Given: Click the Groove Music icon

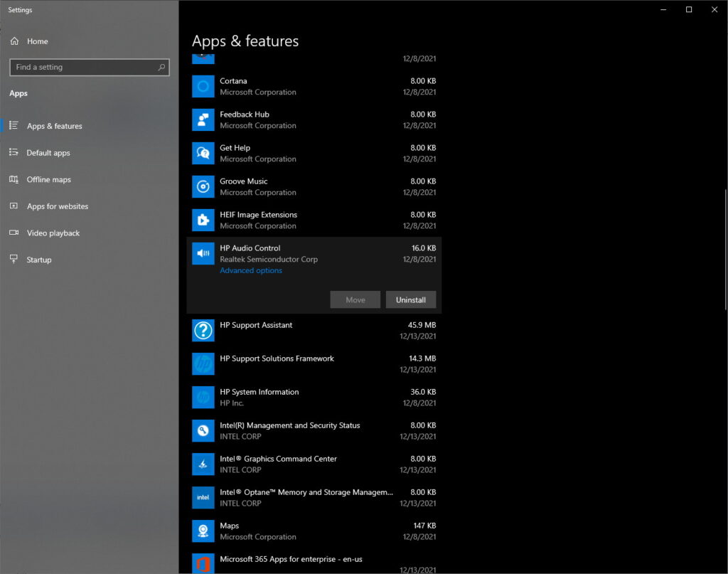Looking at the screenshot, I should [203, 186].
